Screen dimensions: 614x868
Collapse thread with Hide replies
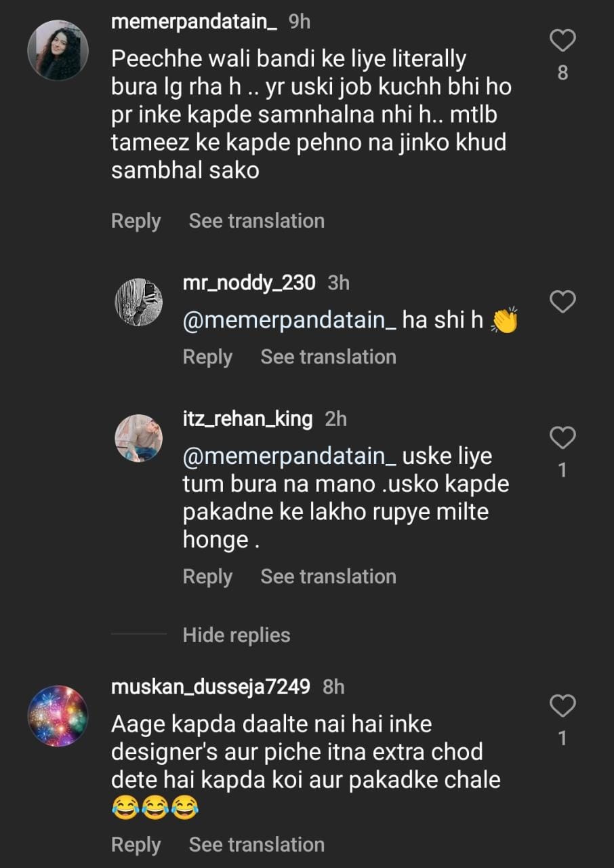click(236, 635)
